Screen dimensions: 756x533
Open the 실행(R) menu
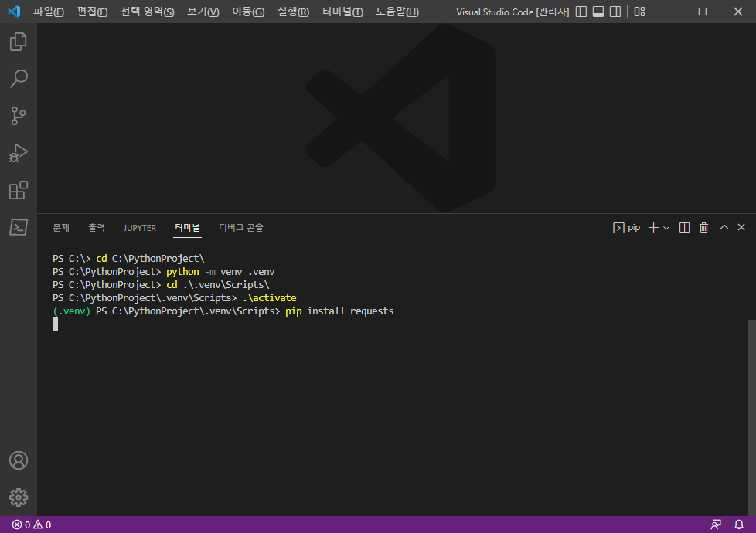coord(293,12)
